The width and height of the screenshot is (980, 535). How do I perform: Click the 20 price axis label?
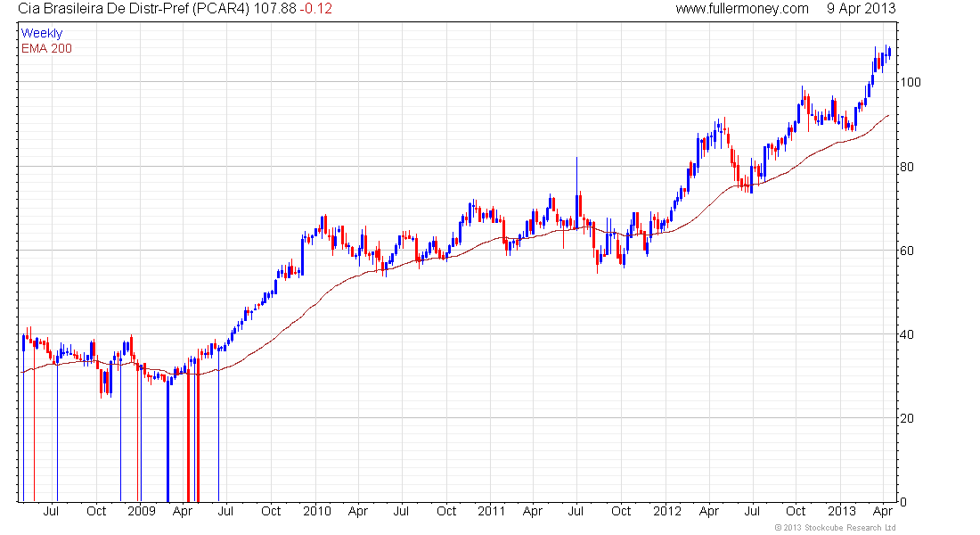pos(907,418)
